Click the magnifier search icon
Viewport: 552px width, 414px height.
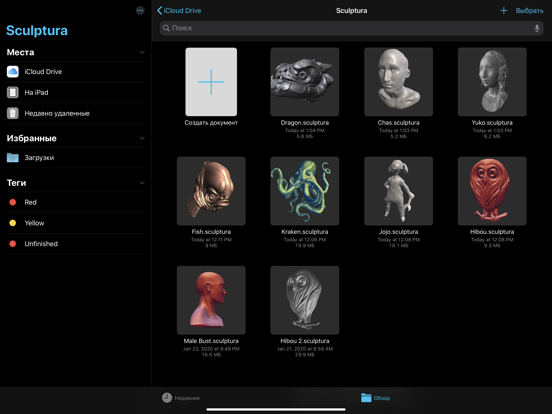(167, 28)
